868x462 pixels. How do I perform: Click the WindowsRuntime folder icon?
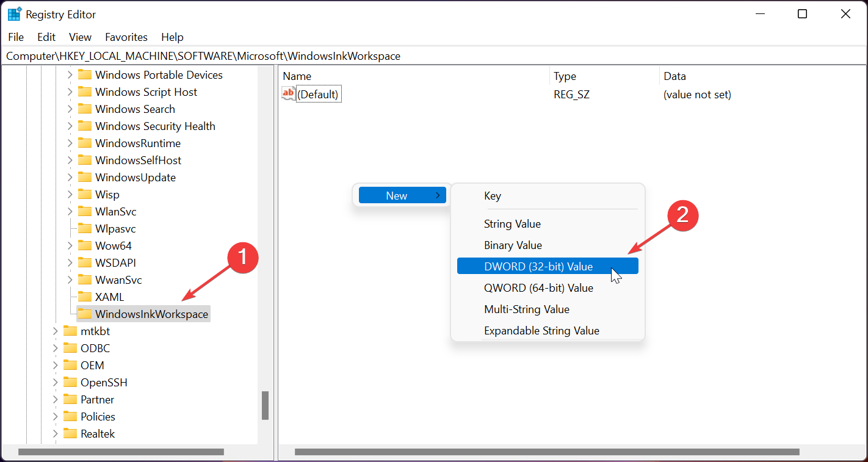tap(85, 143)
